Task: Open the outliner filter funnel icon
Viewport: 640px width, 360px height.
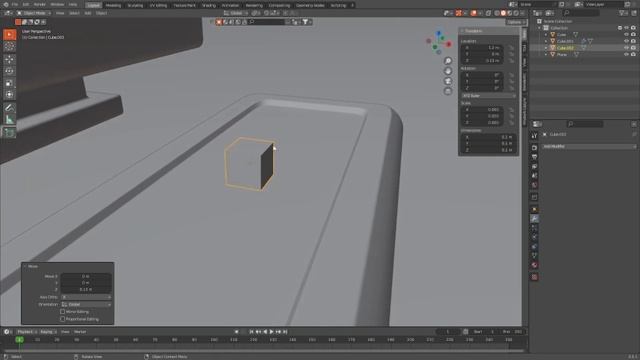Action: (623, 13)
